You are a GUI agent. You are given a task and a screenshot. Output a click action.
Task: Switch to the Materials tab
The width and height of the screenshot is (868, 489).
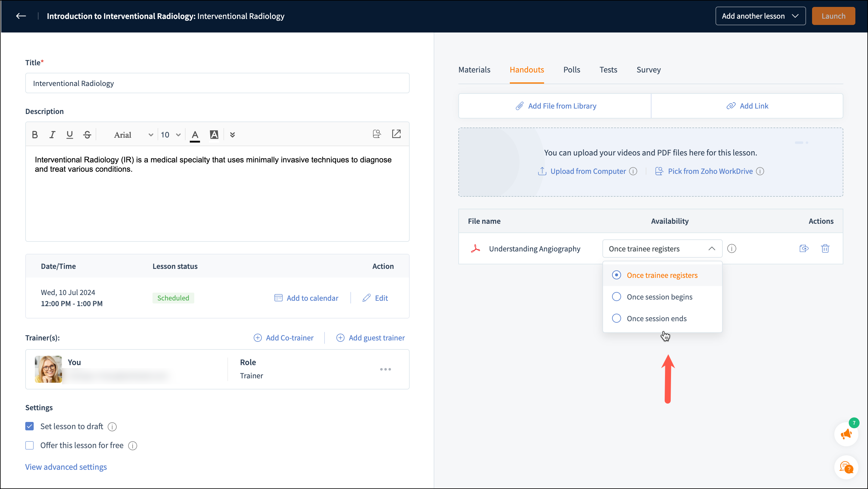coord(474,70)
